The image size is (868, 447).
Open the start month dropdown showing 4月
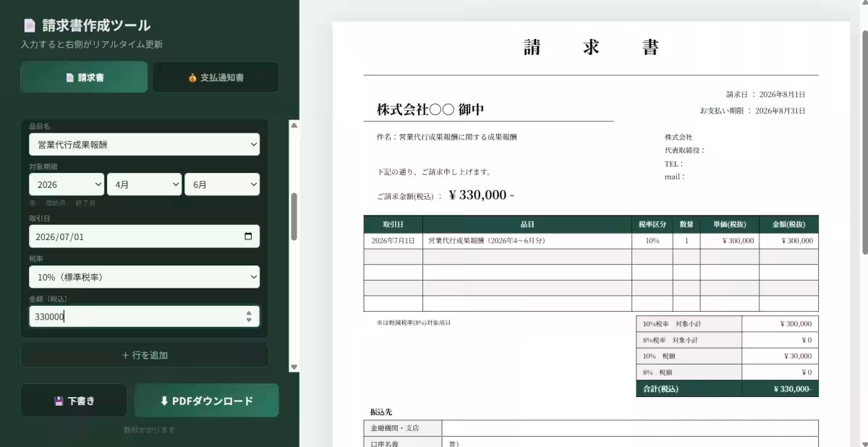pos(144,184)
